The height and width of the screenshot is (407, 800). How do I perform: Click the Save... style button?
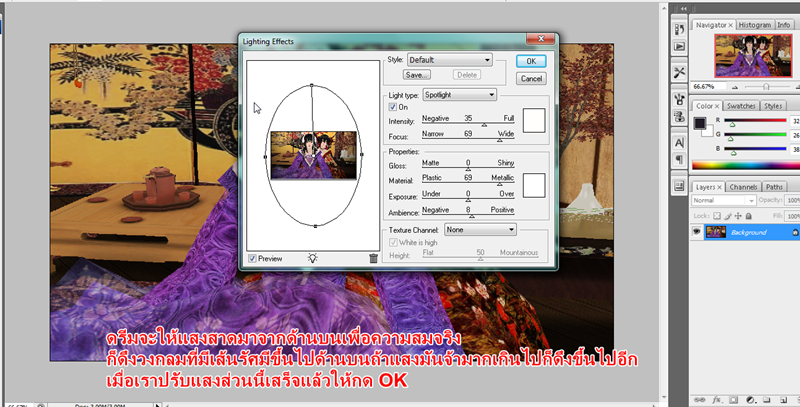click(417, 75)
